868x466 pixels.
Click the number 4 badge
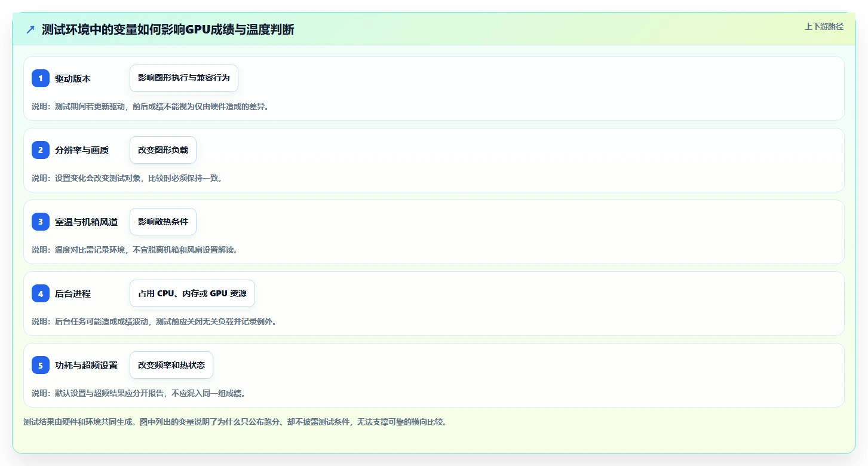41,293
